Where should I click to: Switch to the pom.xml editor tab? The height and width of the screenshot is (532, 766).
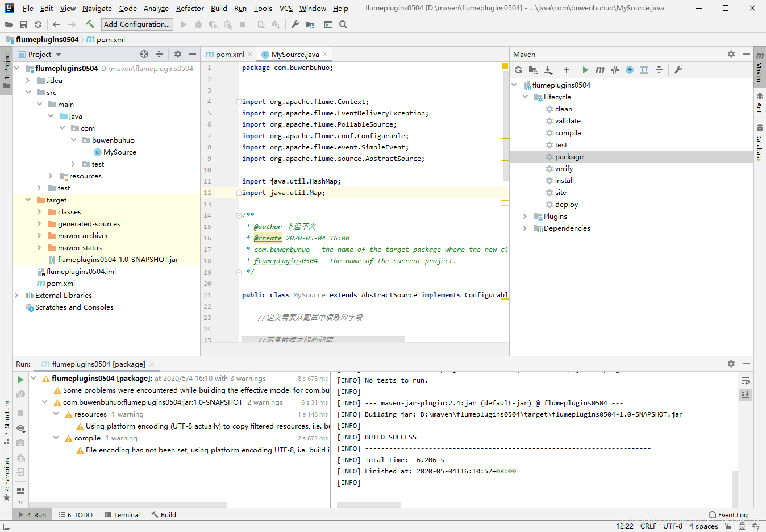pos(229,54)
